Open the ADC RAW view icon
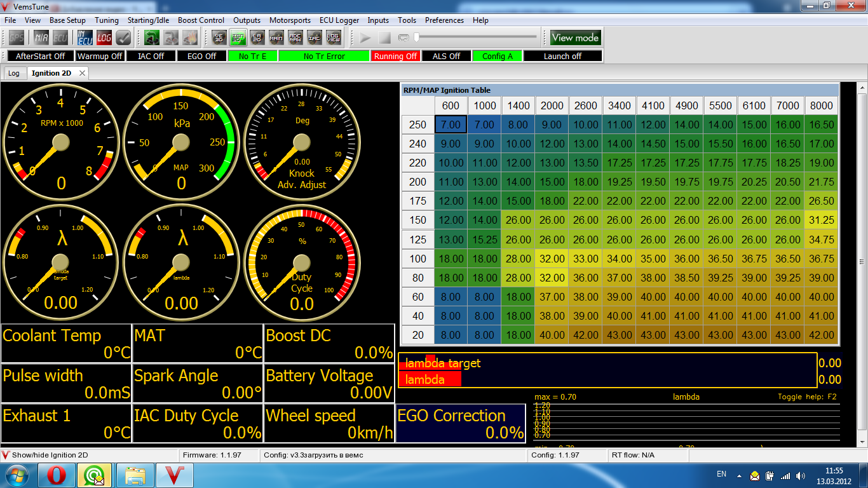 pos(295,37)
